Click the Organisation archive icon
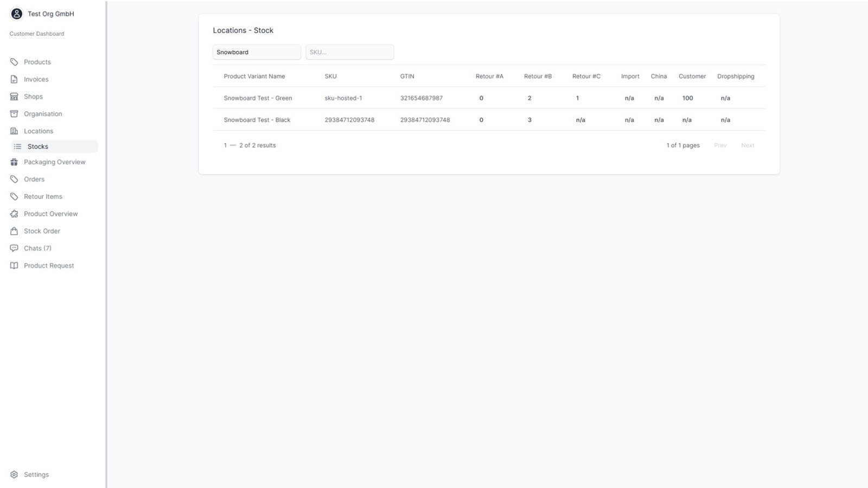The height and width of the screenshot is (488, 868). (14, 114)
